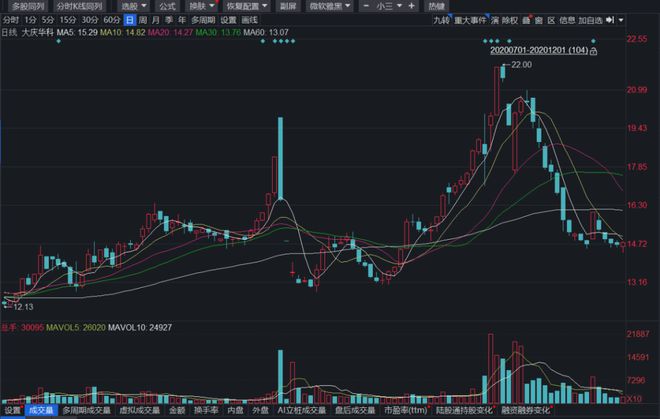Select the 1分 period

(x=30, y=20)
